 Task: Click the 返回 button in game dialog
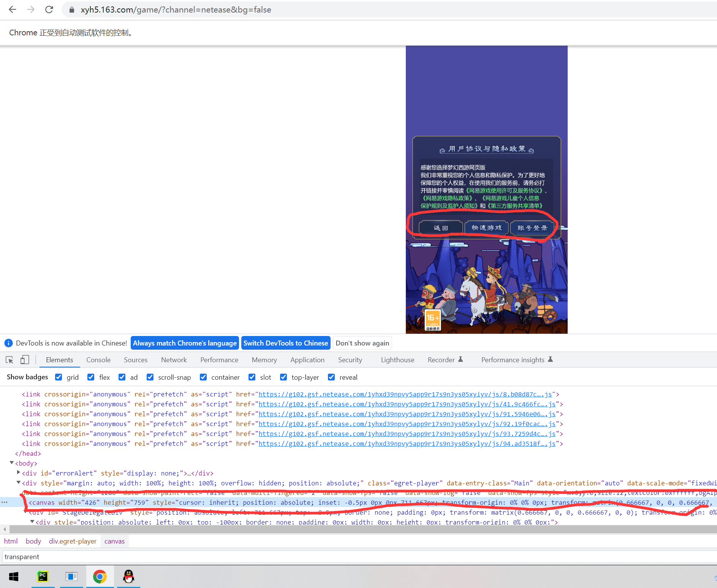pos(441,228)
